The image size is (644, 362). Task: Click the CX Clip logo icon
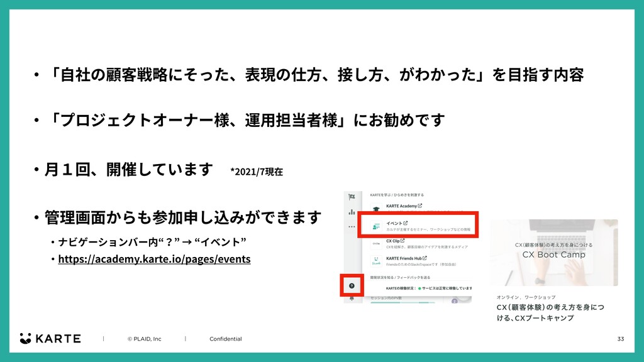point(376,244)
